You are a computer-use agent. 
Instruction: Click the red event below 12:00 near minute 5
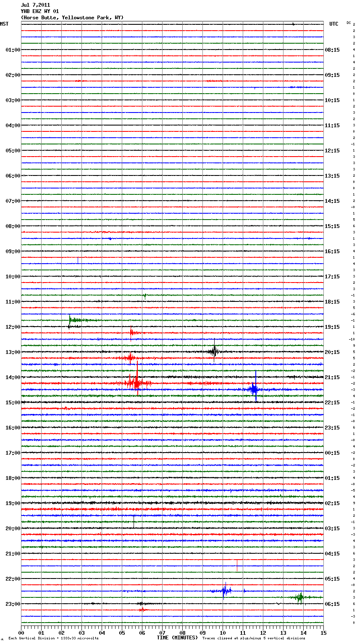[x=134, y=332]
